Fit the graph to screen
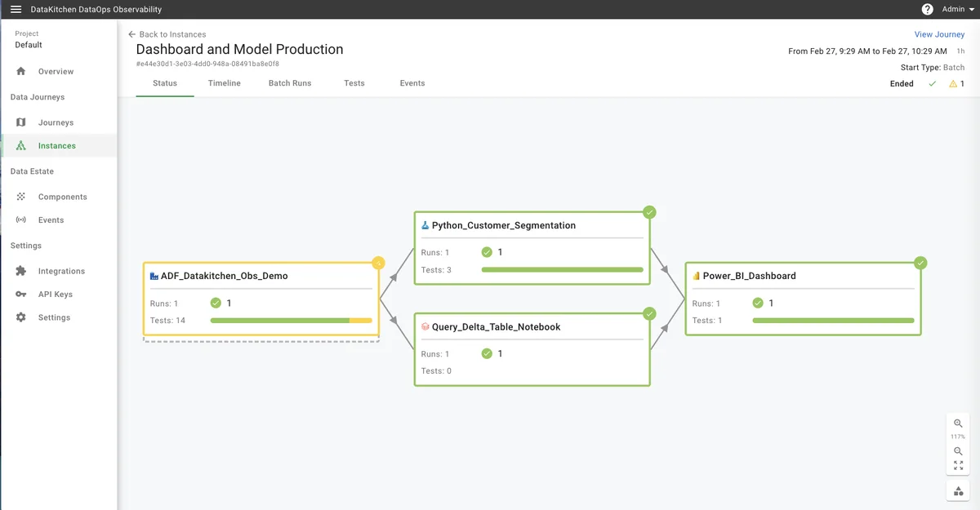Screen dimensions: 980x510 pyautogui.click(x=958, y=466)
